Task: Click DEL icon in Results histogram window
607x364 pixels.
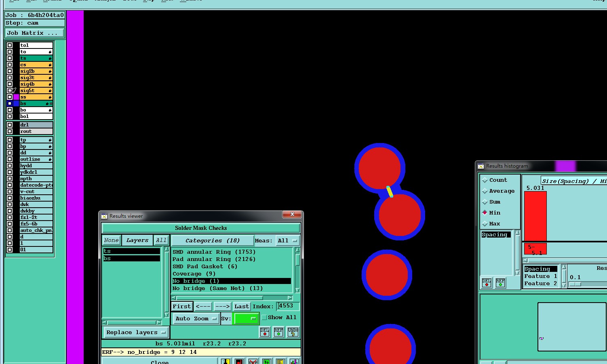Action: [x=487, y=282]
